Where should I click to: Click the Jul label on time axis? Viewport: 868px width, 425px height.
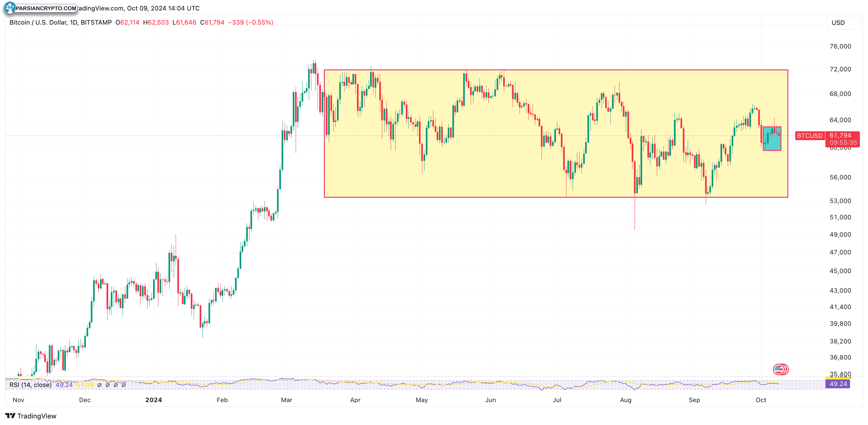coord(557,400)
